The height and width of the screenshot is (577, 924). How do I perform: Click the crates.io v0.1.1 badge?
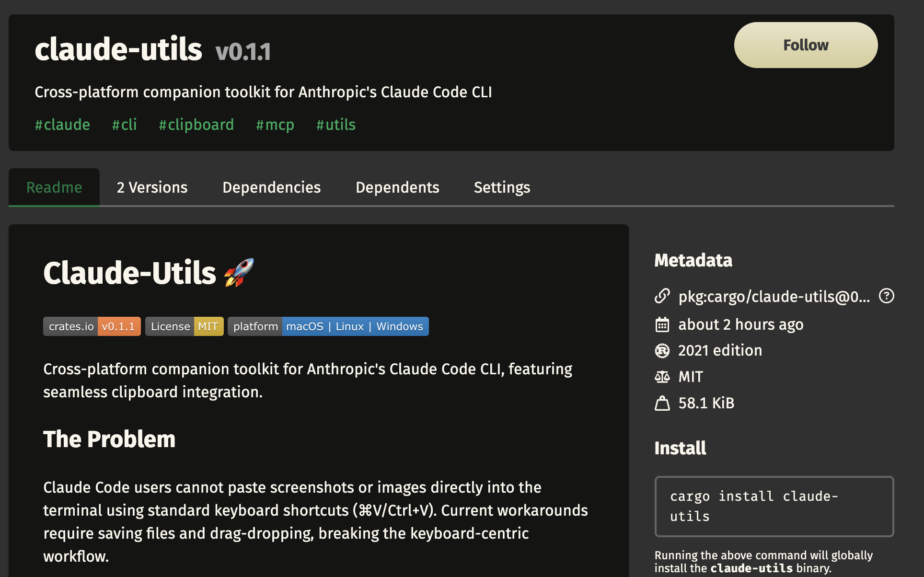point(92,326)
